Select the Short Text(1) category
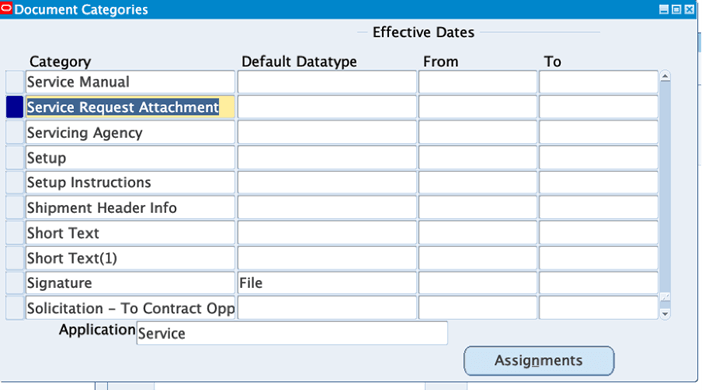 click(x=130, y=258)
